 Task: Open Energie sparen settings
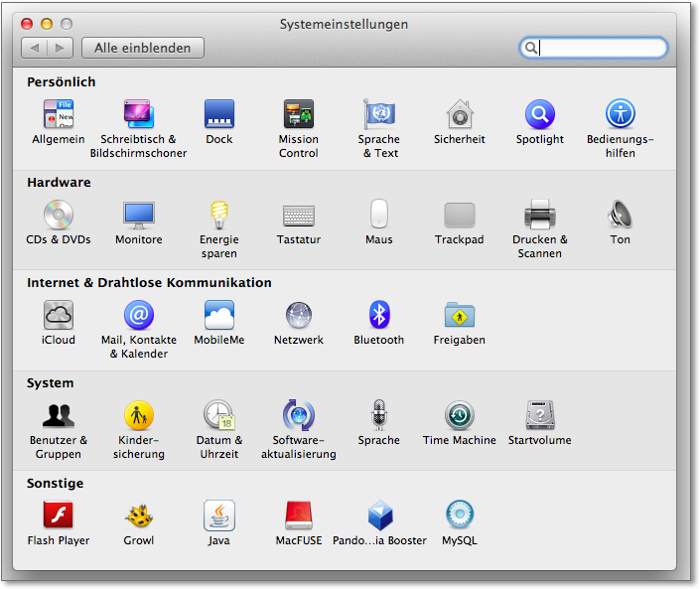pyautogui.click(x=218, y=216)
